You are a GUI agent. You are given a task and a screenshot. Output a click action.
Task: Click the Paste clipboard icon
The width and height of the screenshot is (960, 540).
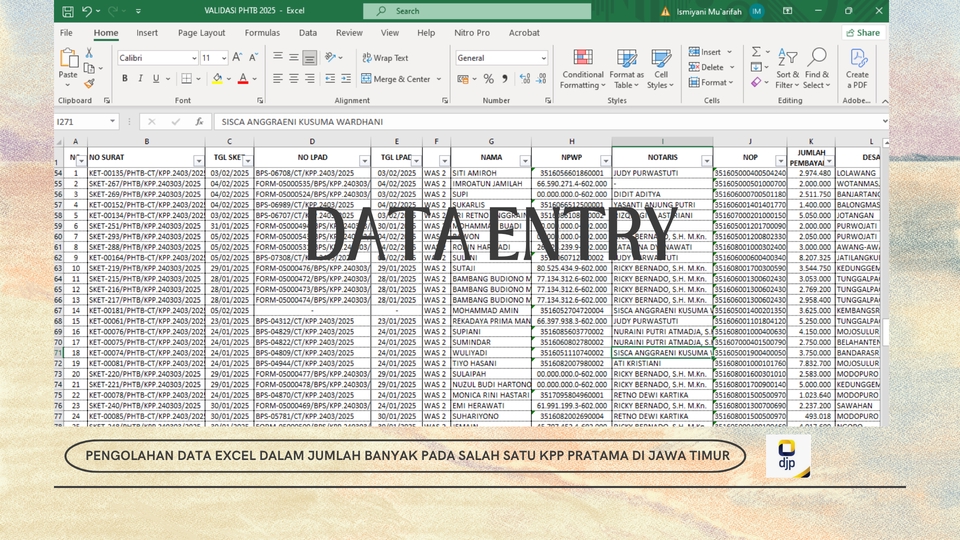pos(68,59)
